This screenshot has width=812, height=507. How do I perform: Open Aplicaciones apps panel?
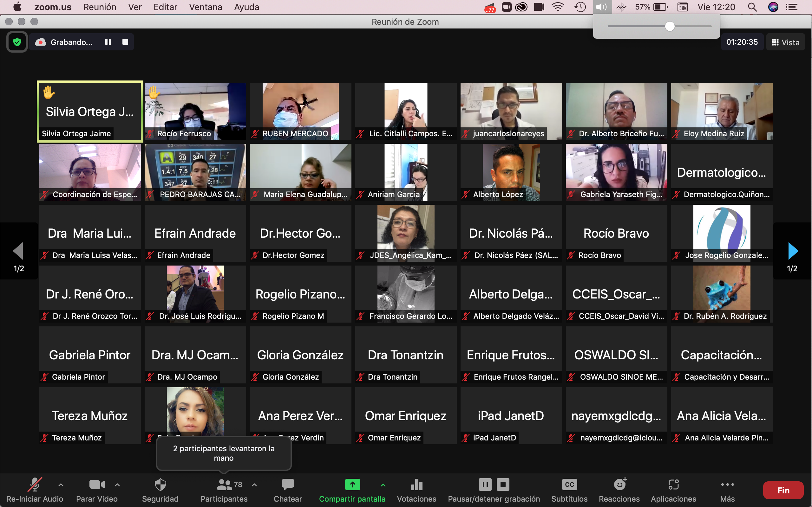tap(673, 490)
